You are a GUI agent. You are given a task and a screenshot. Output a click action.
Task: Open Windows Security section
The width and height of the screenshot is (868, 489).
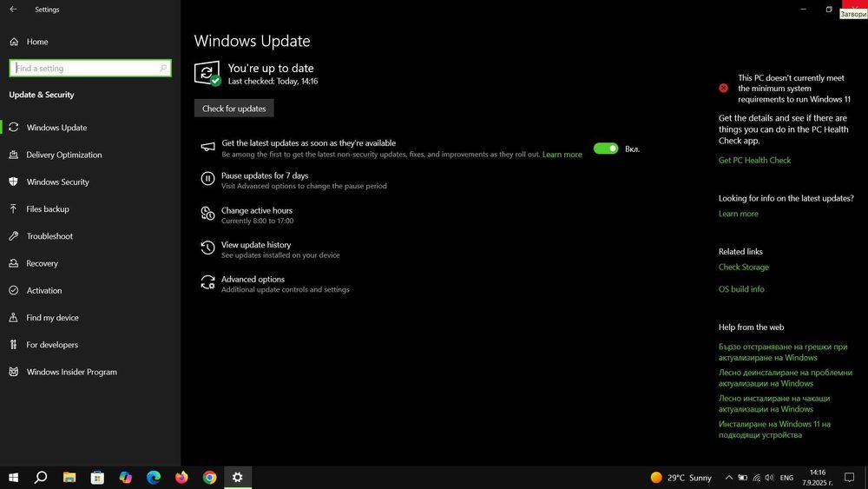pos(90,182)
